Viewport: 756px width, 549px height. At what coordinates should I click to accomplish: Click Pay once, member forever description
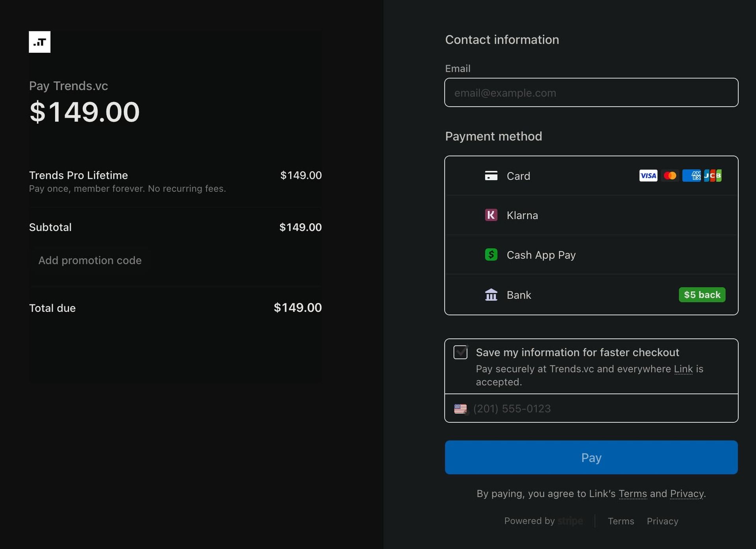point(128,189)
